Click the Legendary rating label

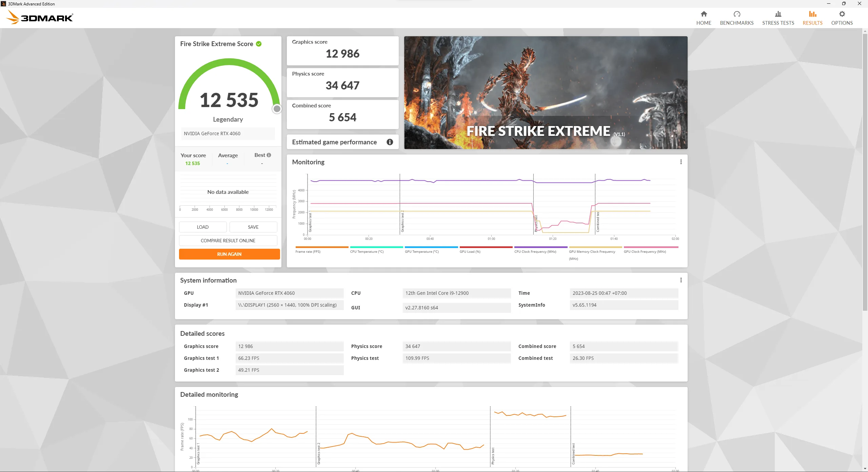228,119
